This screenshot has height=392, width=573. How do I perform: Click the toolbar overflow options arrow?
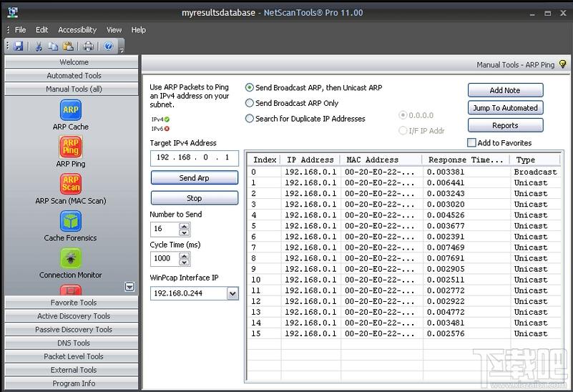(x=122, y=50)
